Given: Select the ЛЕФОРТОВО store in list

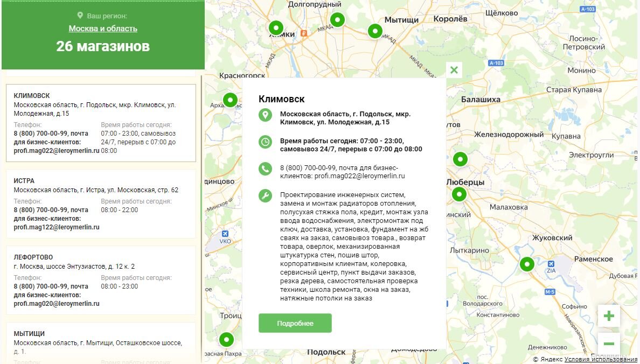Looking at the screenshot, I should click(x=101, y=281).
